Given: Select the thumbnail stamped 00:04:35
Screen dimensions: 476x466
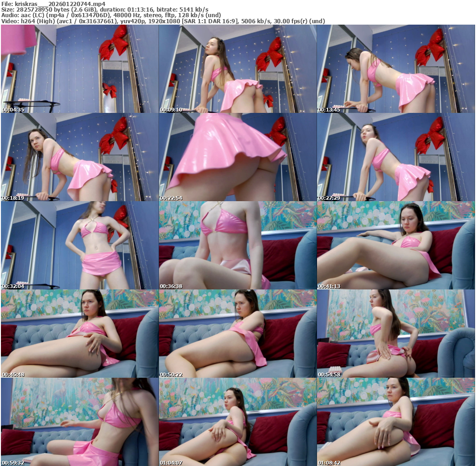Looking at the screenshot, I should coord(79,69).
